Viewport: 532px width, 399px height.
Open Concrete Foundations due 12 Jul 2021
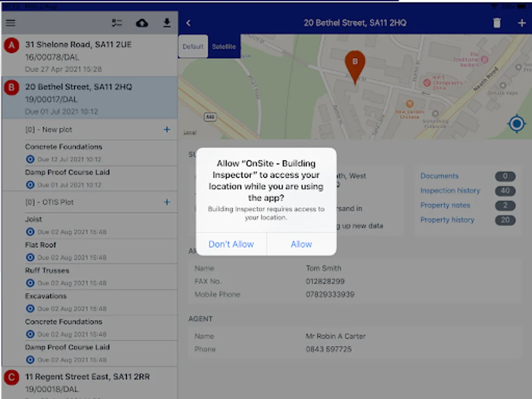coord(101,153)
